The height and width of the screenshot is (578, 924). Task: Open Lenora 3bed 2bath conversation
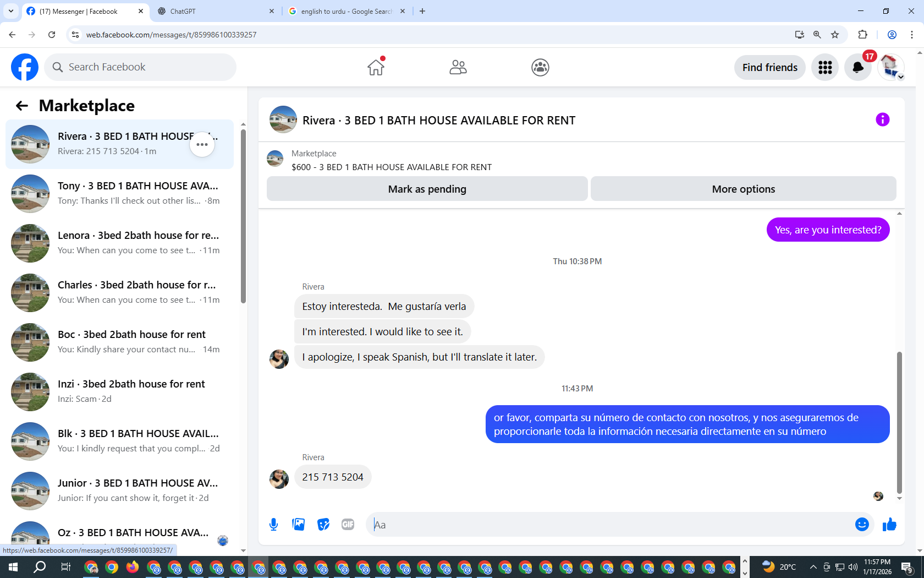[x=119, y=243]
